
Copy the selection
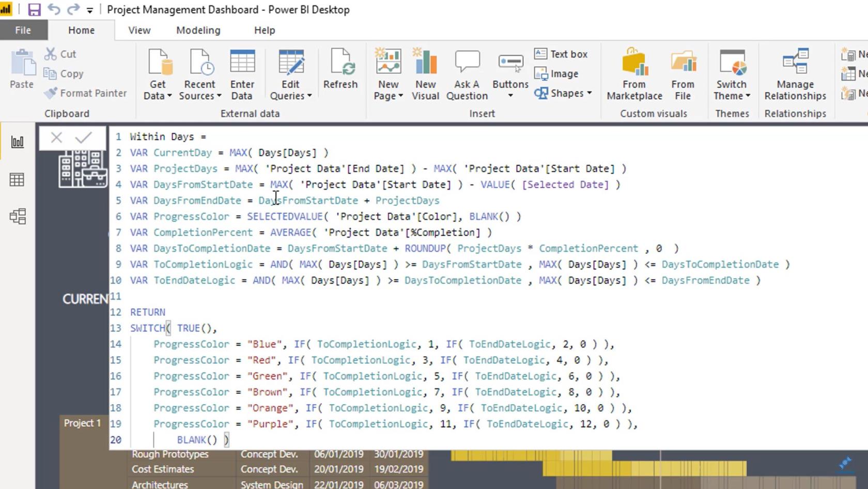[64, 73]
